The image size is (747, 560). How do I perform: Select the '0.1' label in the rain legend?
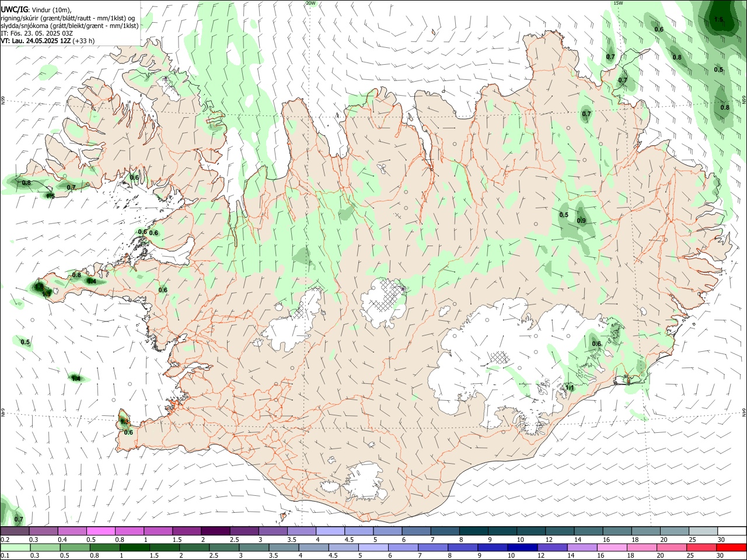5,556
